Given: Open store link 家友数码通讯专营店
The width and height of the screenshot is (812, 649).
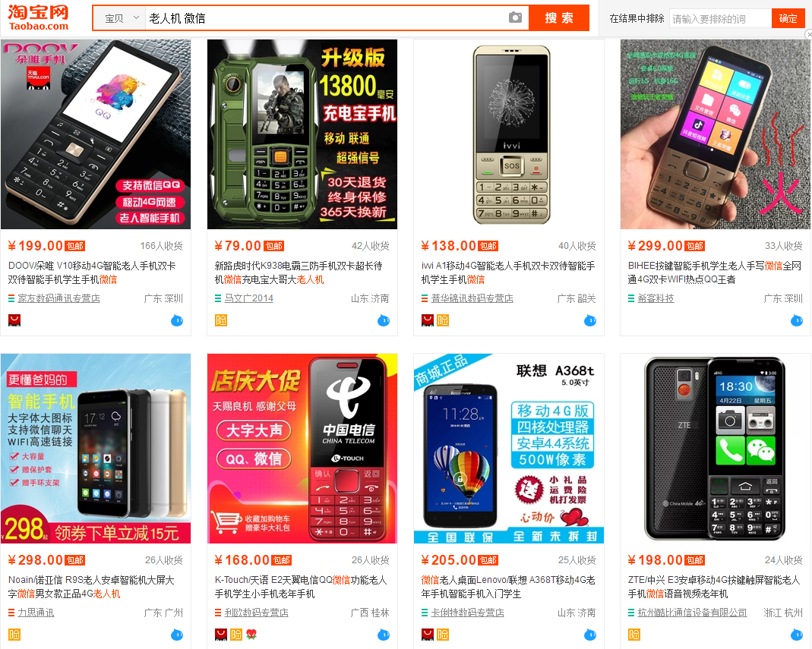Looking at the screenshot, I should tap(58, 298).
